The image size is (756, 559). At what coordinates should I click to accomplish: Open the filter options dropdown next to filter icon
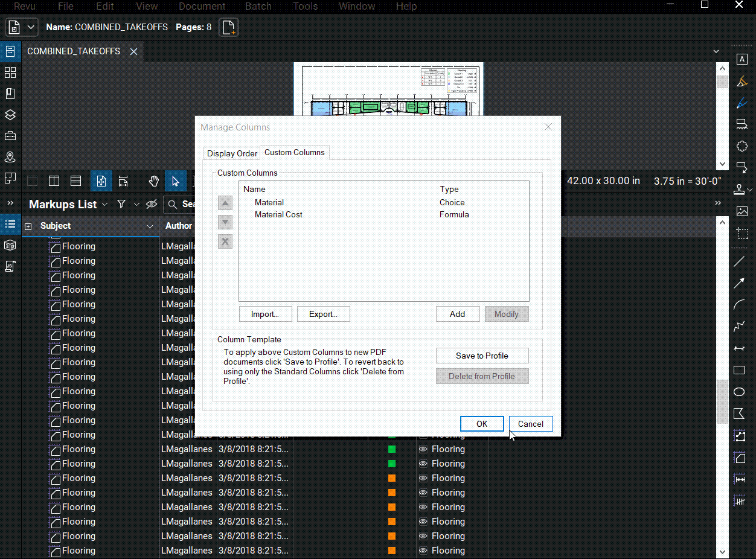[x=136, y=204]
